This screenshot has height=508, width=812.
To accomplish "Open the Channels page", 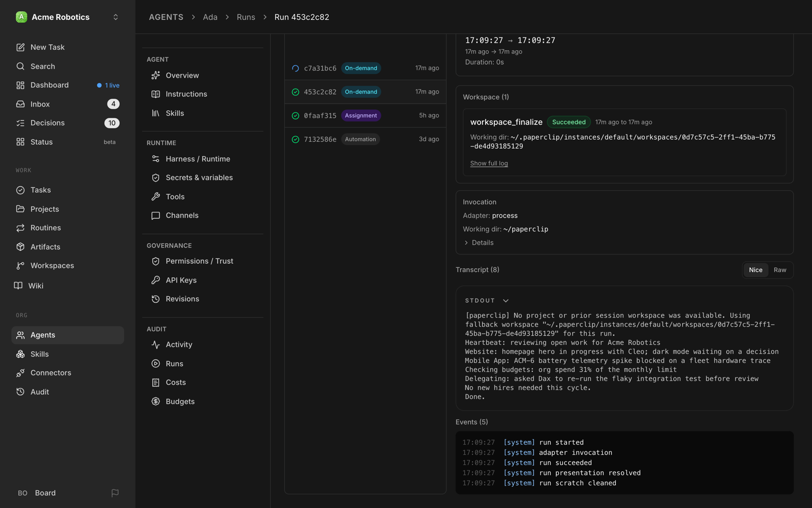I will pos(202,215).
